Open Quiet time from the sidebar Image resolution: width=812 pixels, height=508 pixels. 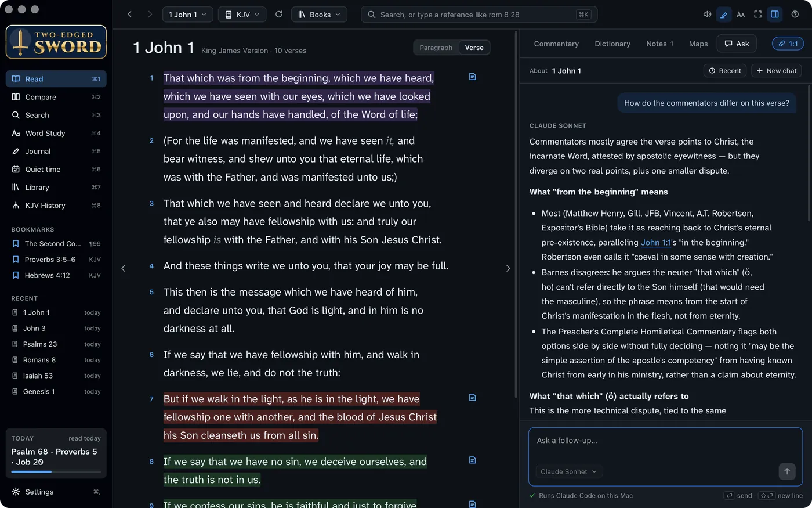[x=56, y=170]
